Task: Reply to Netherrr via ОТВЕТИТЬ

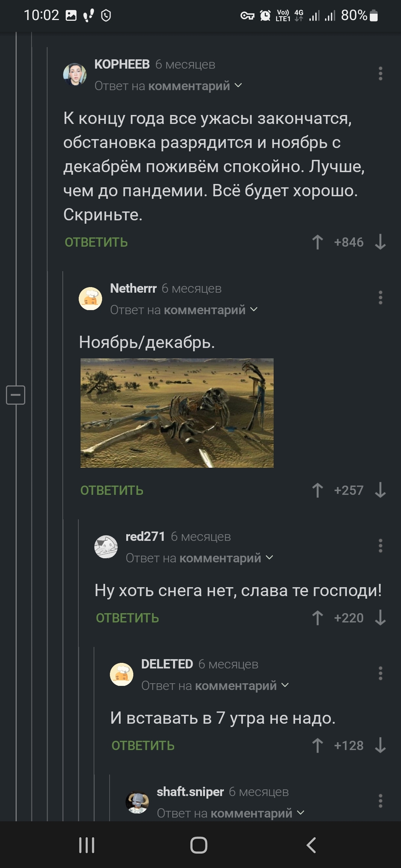Action: (112, 490)
